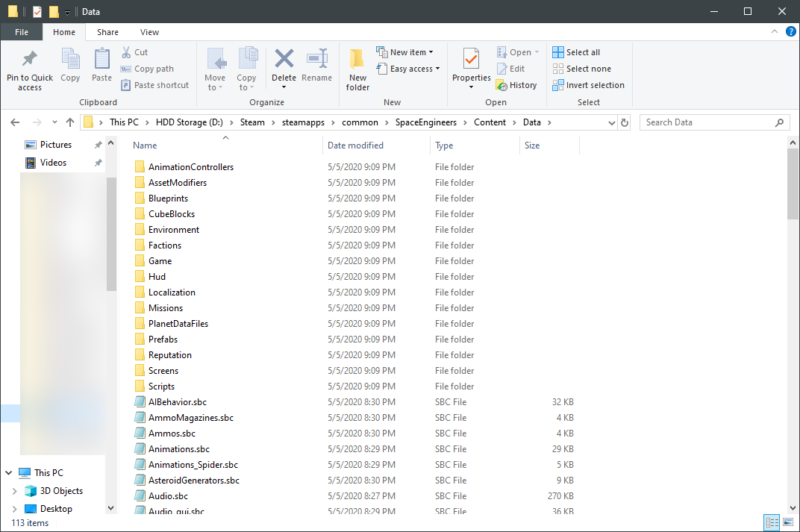800x532 pixels.
Task: Click the Rename icon in Organize group
Action: click(x=317, y=60)
